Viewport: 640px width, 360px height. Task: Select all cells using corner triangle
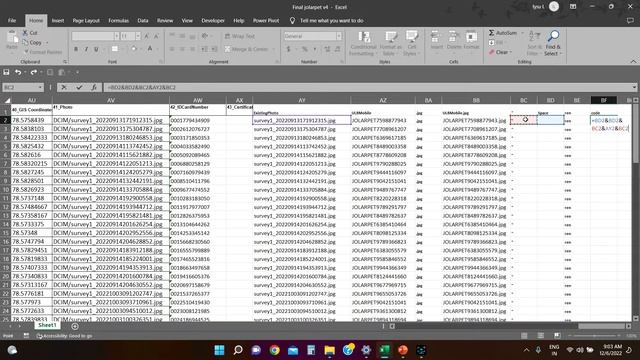[7, 100]
